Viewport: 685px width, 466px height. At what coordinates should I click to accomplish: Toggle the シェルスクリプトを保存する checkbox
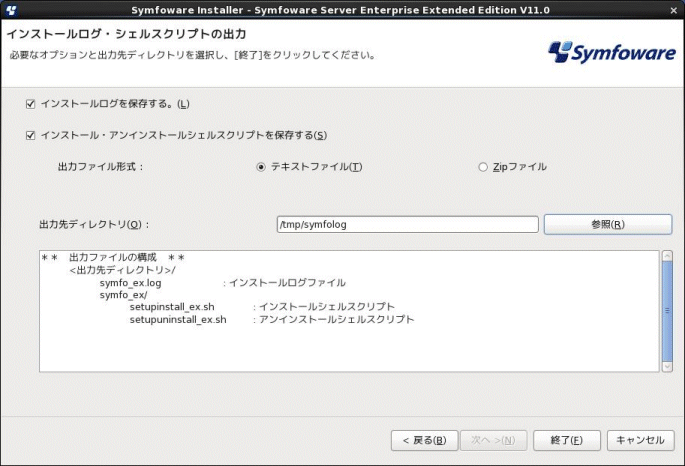[x=30, y=135]
